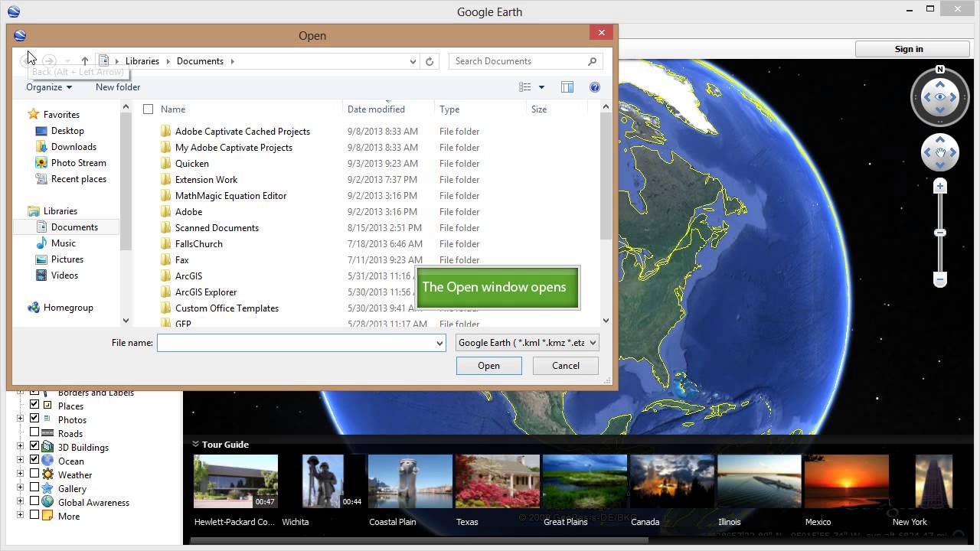Open Desktop in the Favorites list
The height and width of the screenshot is (551, 980).
coord(67,131)
